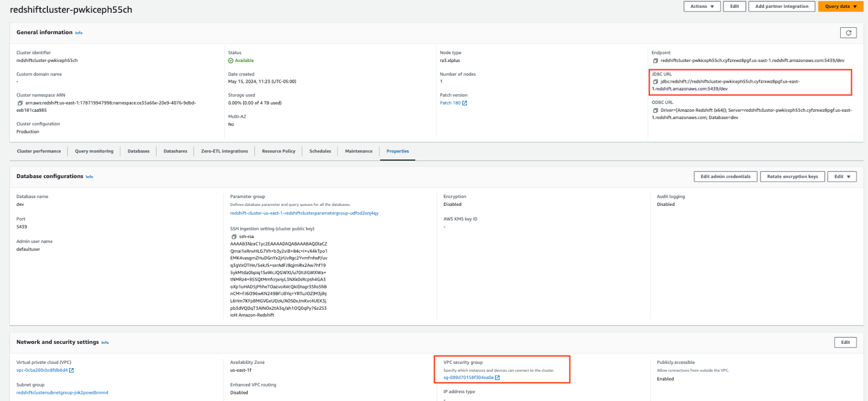868x401 pixels.
Task: Click the Enhanced VPC routing value Disabled
Action: tap(240, 392)
